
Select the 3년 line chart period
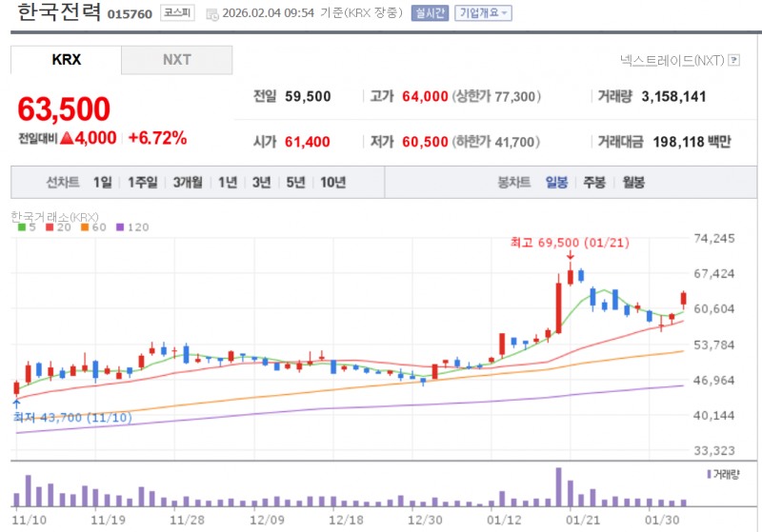(261, 183)
